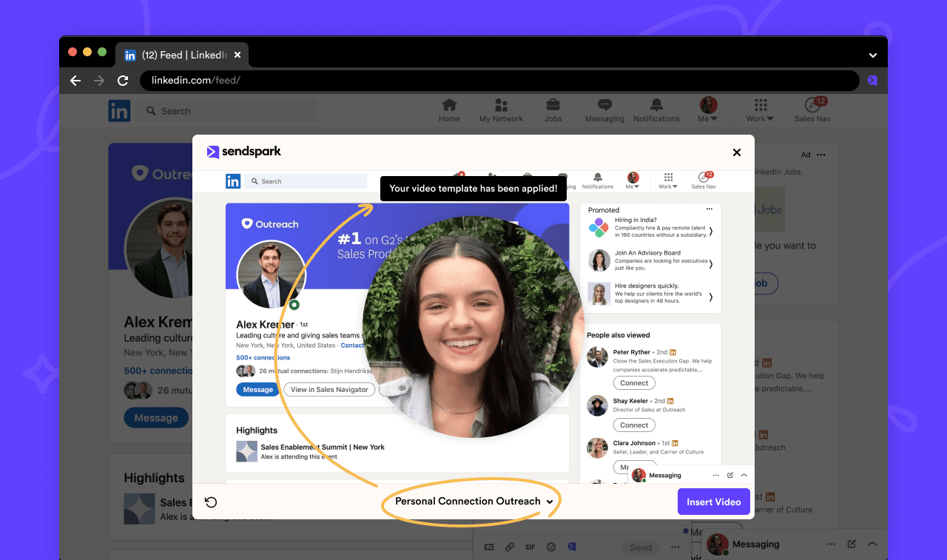947x560 pixels.
Task: Reload the page with refresh icon
Action: [x=123, y=81]
